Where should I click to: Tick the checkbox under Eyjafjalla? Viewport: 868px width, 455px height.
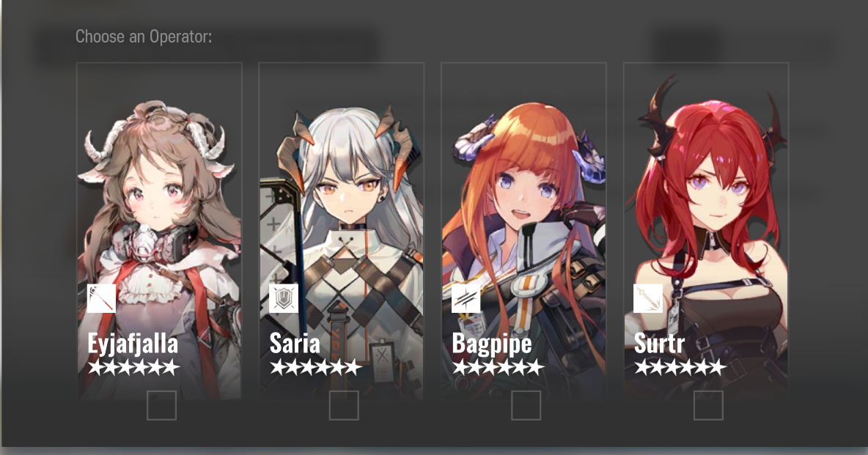click(161, 406)
